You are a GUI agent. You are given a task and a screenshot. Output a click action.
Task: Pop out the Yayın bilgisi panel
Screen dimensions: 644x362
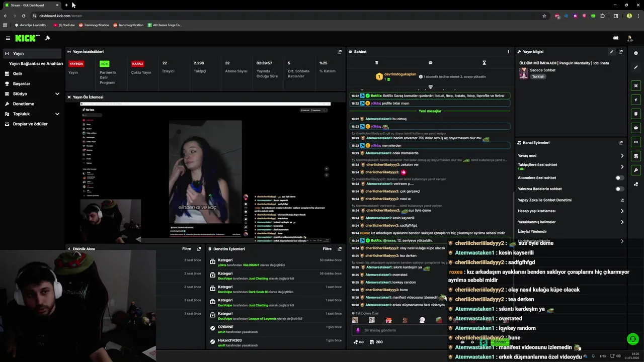[x=621, y=52]
